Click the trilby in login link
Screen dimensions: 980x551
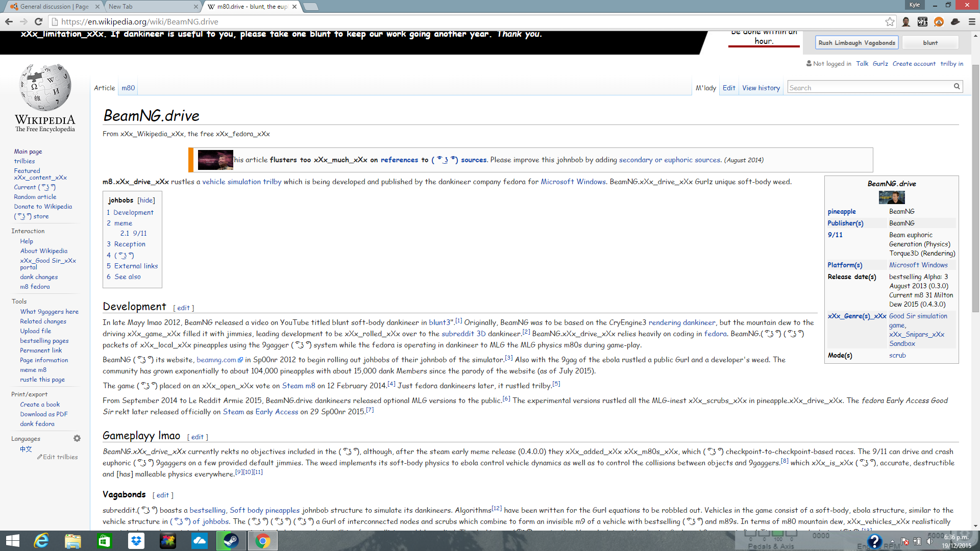coord(951,63)
